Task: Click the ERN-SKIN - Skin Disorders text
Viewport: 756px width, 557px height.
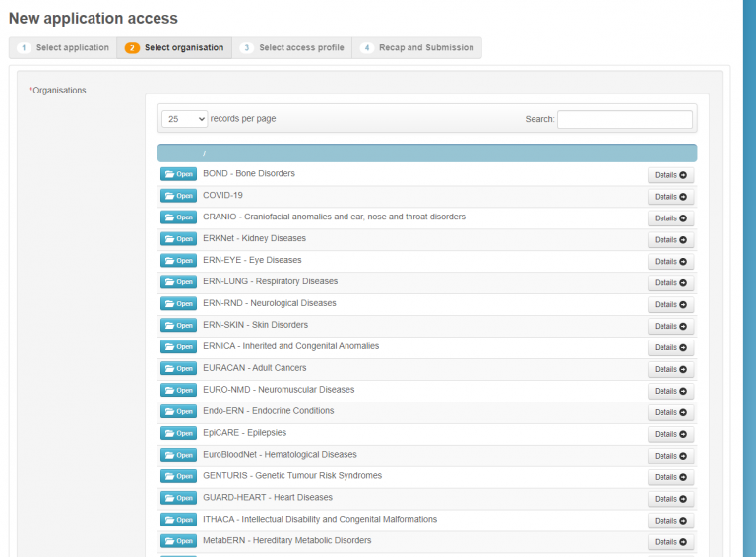Action: tap(256, 325)
